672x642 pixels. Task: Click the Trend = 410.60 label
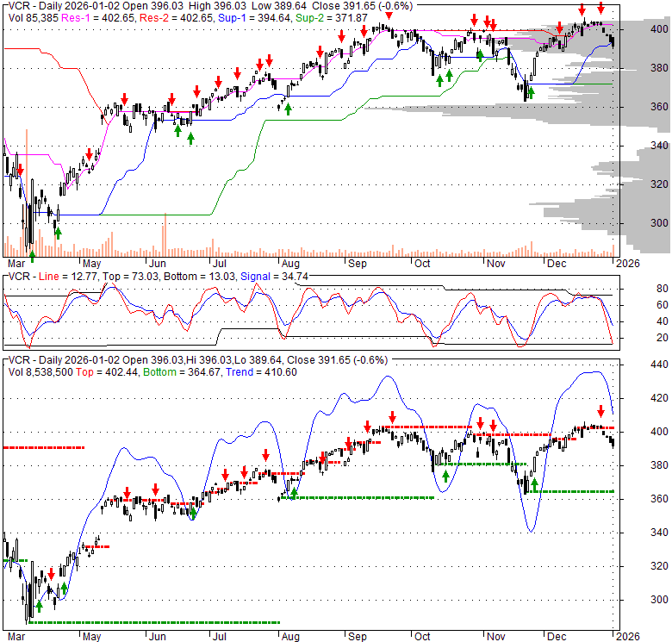[x=261, y=372]
